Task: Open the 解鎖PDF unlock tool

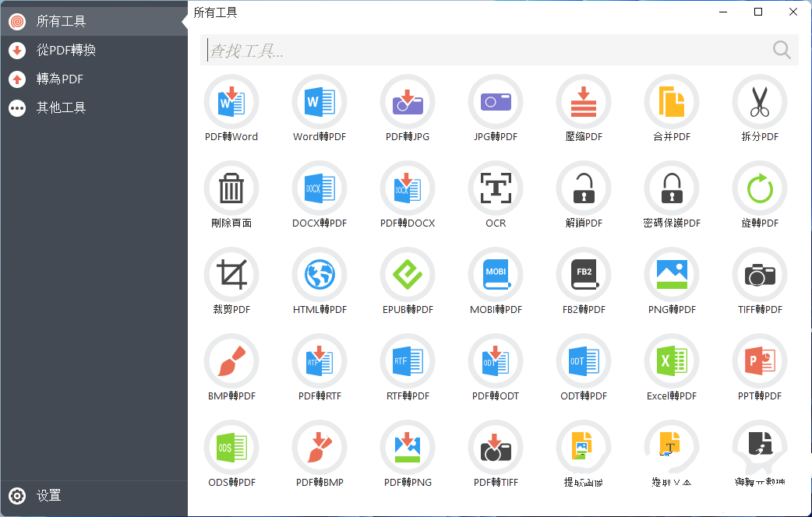Action: pos(583,188)
